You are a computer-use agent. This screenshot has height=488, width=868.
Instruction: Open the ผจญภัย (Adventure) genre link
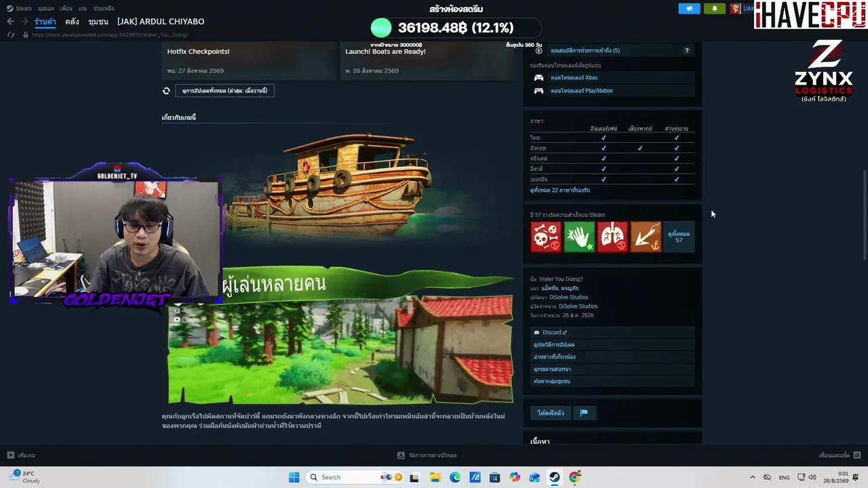pyautogui.click(x=570, y=288)
